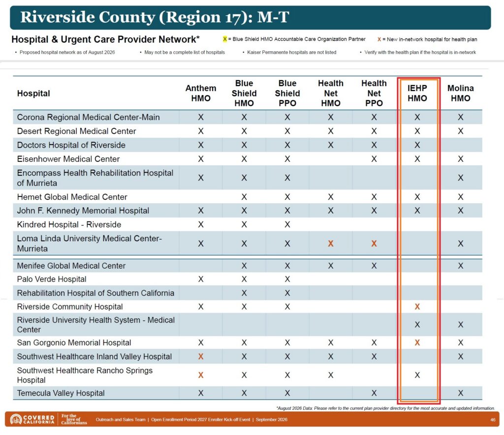Click Health Net PPO X for Eisenhower Medical Center
Image resolution: width=504 pixels, height=435 pixels.
tap(374, 159)
